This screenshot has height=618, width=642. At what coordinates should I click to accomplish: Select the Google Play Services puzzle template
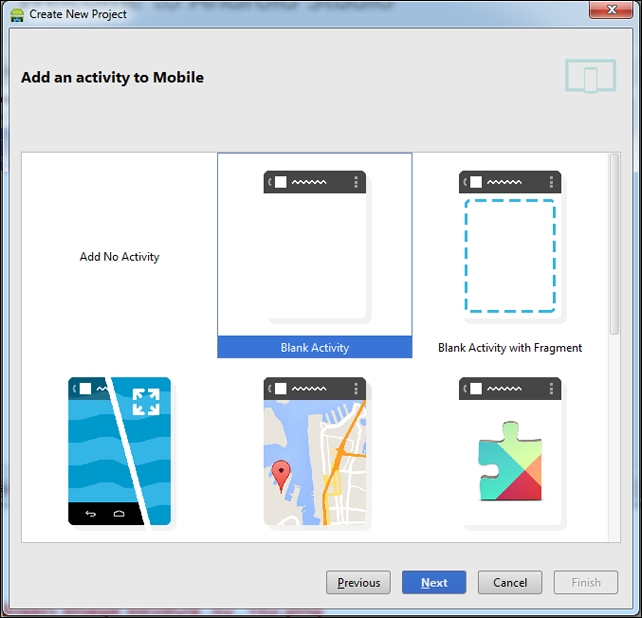[x=510, y=451]
